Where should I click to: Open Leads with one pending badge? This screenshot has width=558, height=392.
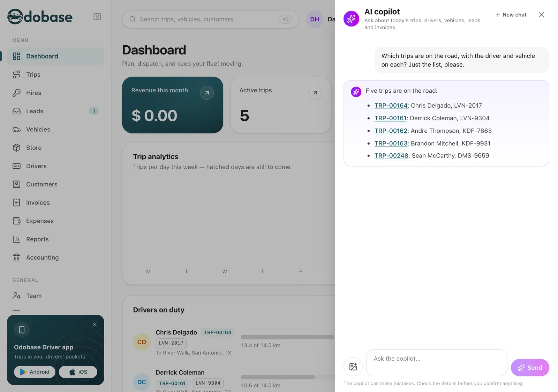56,111
